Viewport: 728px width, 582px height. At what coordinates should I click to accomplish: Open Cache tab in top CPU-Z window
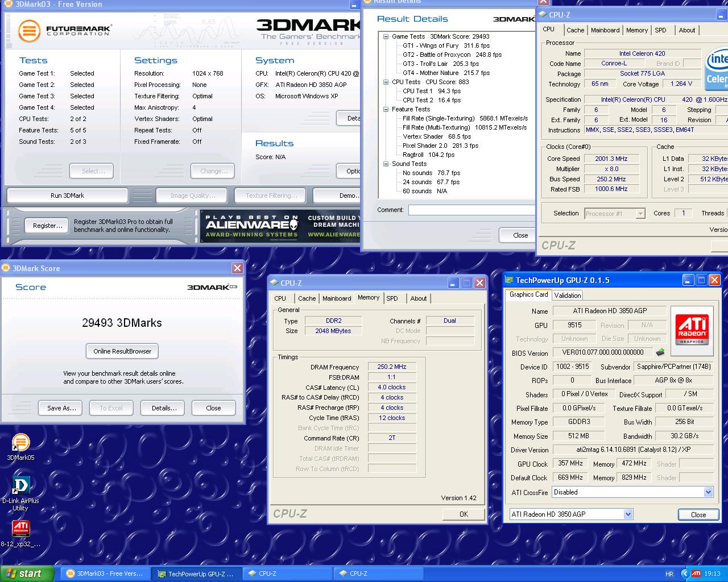(x=575, y=30)
